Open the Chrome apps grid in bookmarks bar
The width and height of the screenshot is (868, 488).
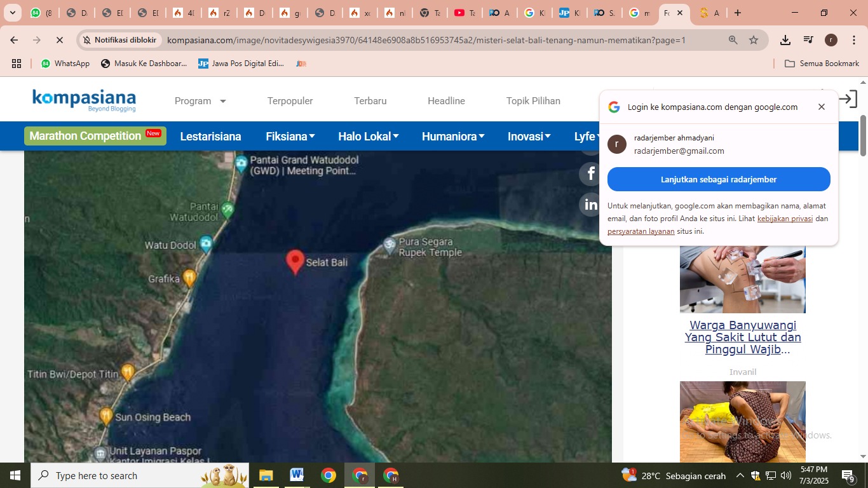tap(17, 64)
